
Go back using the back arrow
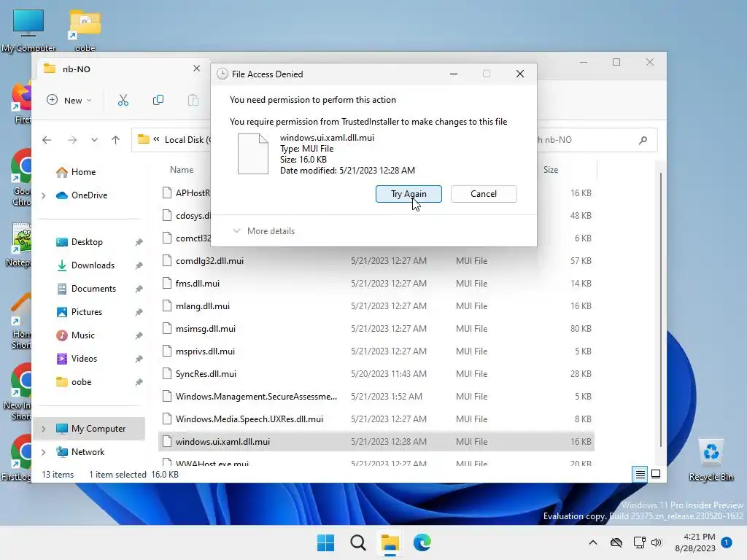point(47,140)
